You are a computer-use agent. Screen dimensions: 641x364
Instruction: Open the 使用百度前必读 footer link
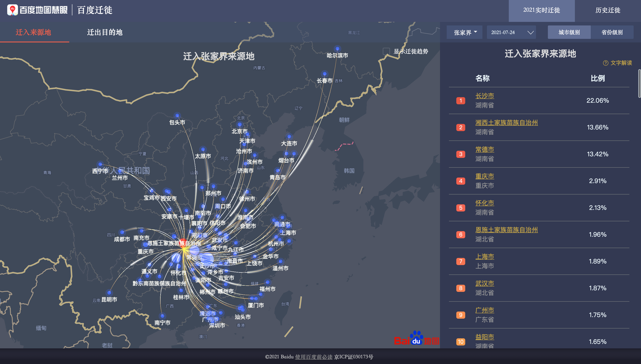tap(314, 357)
